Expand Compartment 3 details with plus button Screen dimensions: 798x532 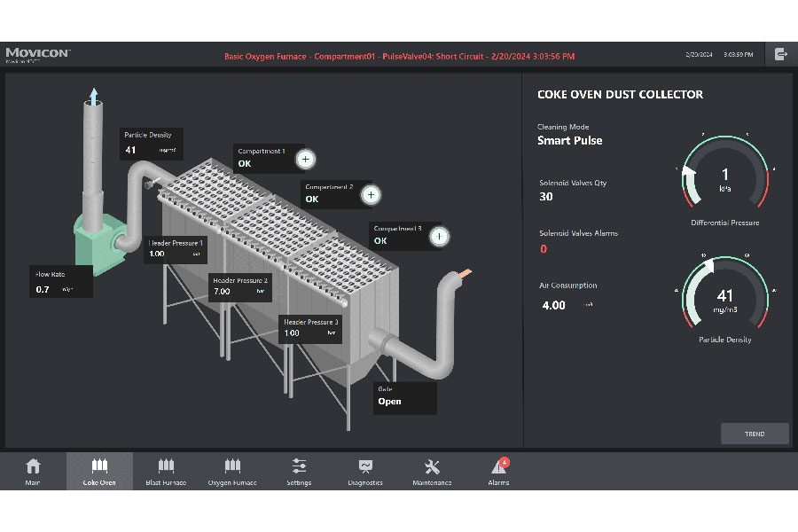click(439, 236)
